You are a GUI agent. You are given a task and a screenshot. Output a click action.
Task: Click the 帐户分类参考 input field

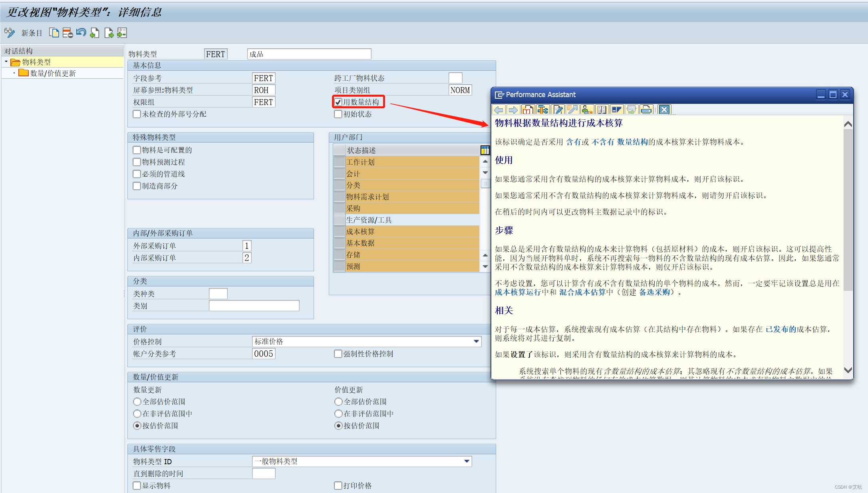(264, 354)
